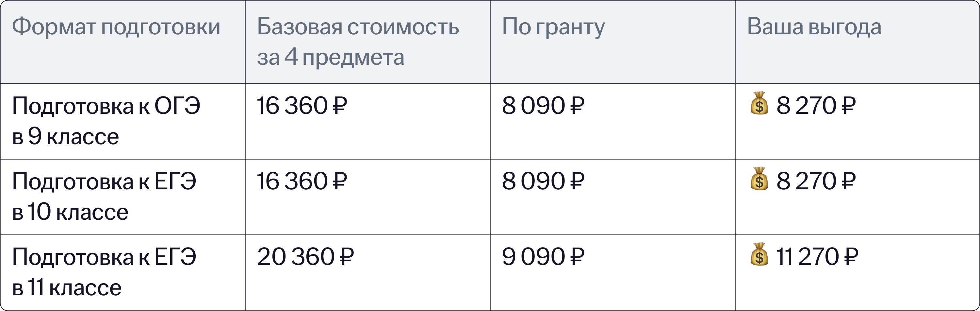Click grant price 8 090 ₽ in OGE row
The width and height of the screenshot is (980, 311).
click(543, 105)
